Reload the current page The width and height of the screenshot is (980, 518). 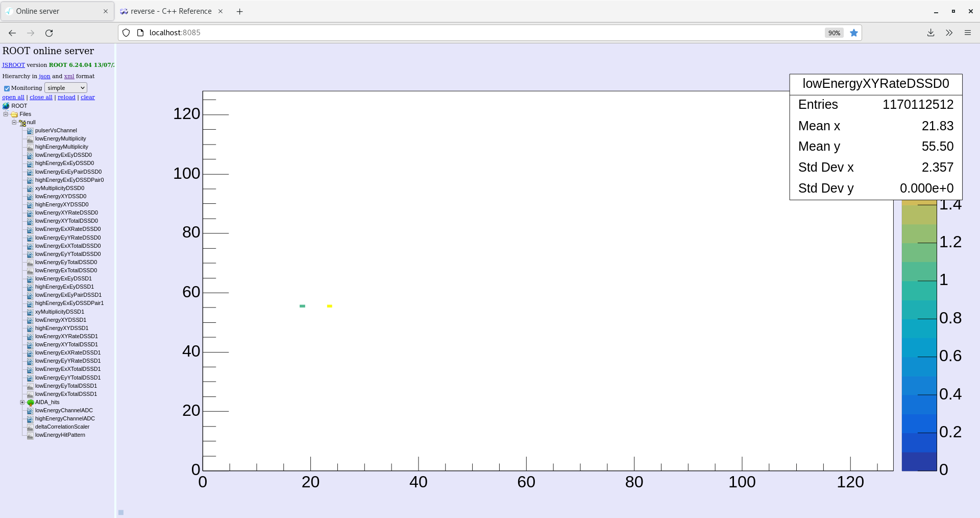49,33
